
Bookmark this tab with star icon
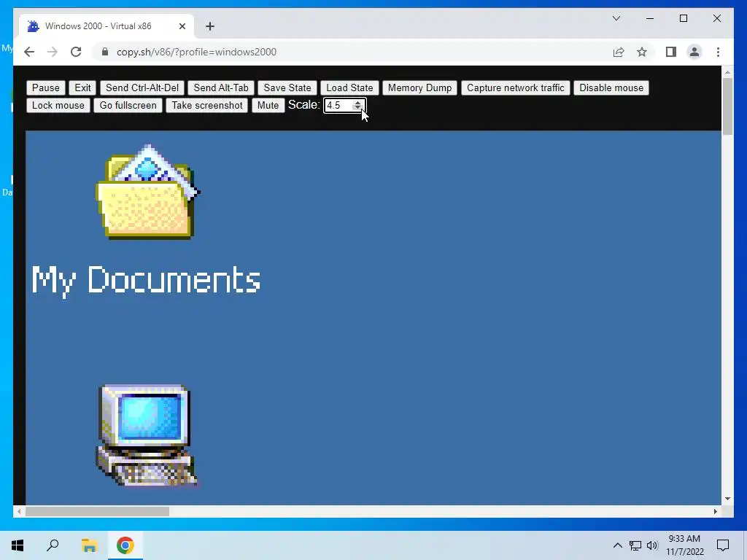coord(642,52)
